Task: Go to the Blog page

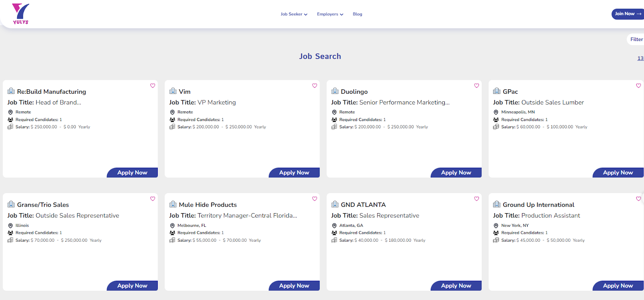Action: tap(357, 14)
